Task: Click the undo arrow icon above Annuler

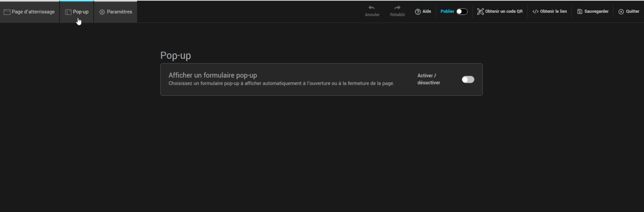Action: pyautogui.click(x=372, y=8)
